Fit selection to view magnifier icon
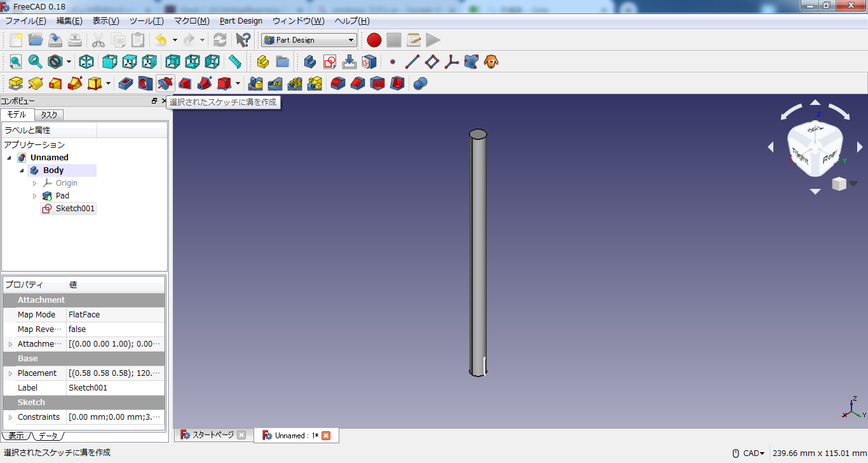The image size is (868, 463). click(x=35, y=62)
